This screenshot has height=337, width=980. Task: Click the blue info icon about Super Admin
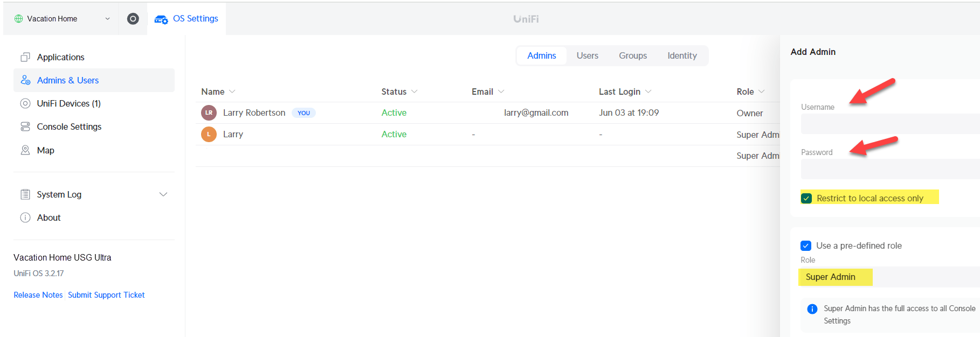tap(812, 309)
